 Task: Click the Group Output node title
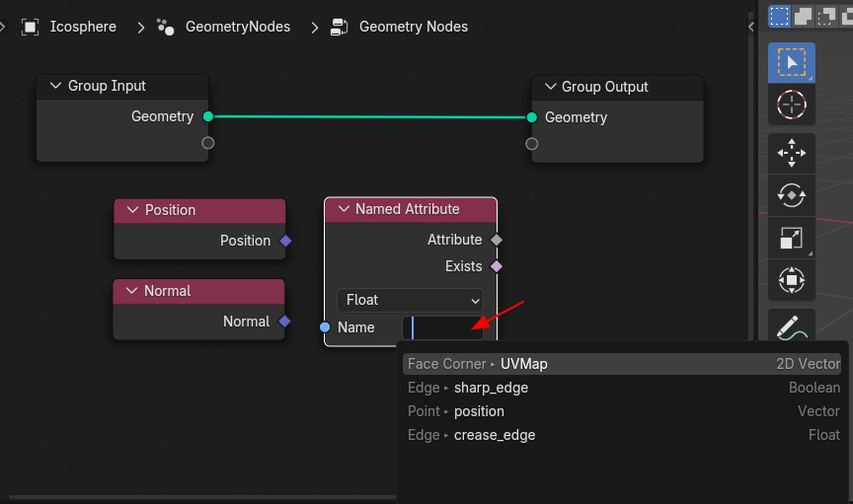coord(604,87)
